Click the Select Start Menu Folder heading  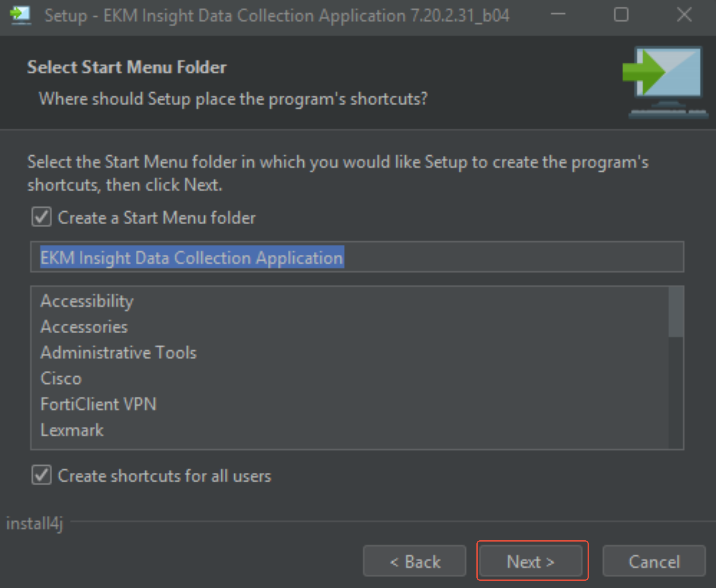pyautogui.click(x=127, y=67)
